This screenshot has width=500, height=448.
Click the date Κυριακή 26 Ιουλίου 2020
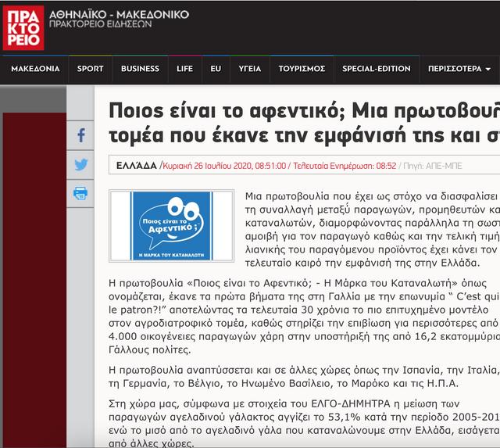208,166
